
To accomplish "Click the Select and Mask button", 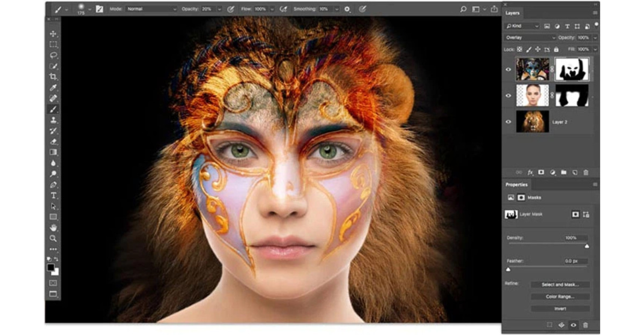I will pos(560,285).
